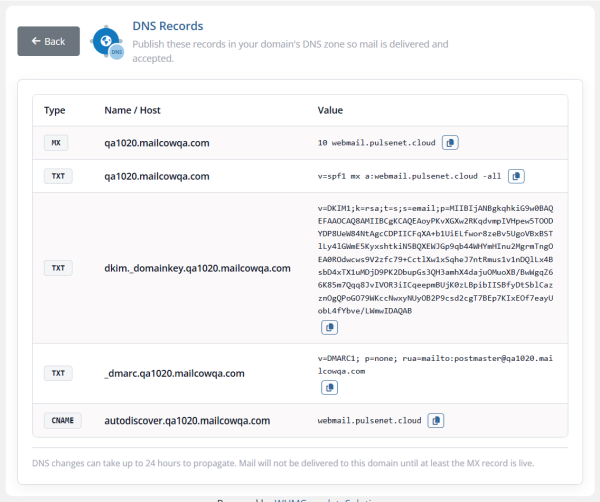Copy the DMARC record value
600x502 pixels.
click(329, 388)
